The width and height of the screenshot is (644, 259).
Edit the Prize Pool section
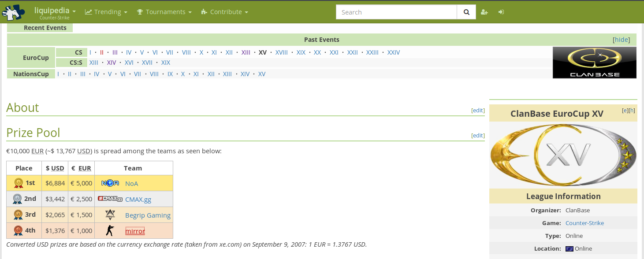478,136
